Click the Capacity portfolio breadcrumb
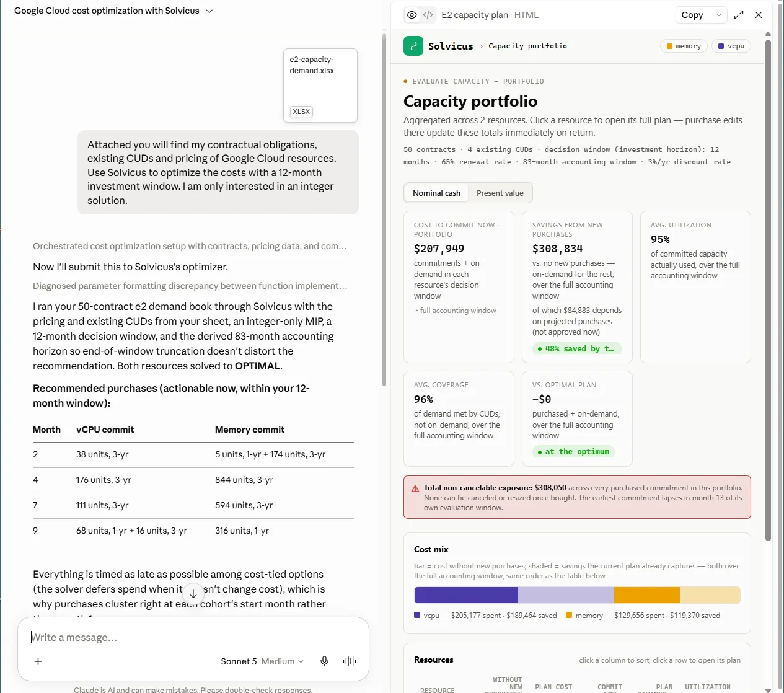Image resolution: width=784 pixels, height=693 pixels. point(527,46)
